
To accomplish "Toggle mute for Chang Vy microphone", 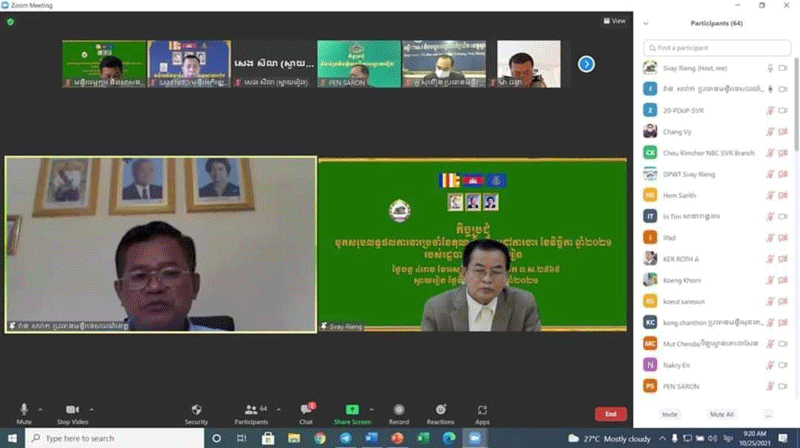I will 768,130.
